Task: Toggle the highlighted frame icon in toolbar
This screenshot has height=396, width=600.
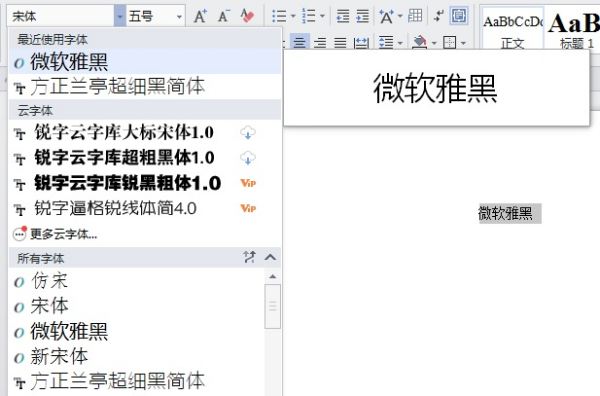Action: 459,16
